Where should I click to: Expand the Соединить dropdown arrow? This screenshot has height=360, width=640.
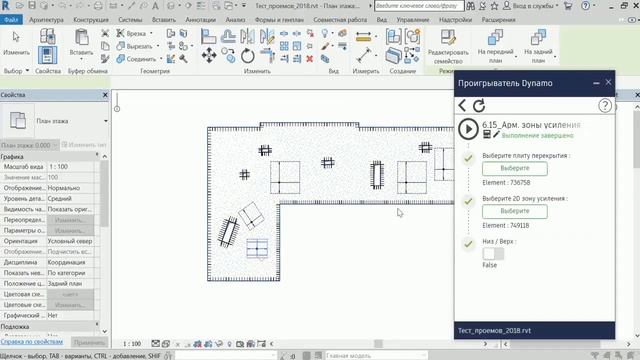click(161, 59)
